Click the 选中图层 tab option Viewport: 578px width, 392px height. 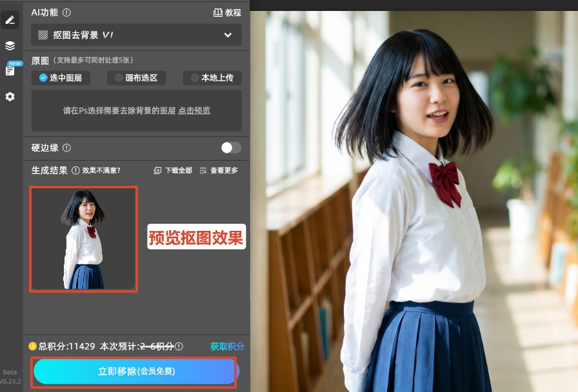(60, 77)
